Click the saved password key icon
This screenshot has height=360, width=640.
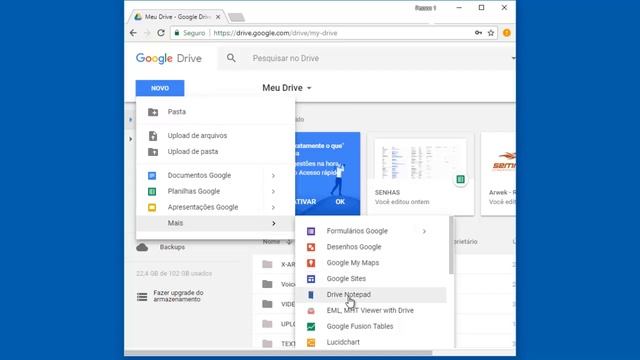pyautogui.click(x=478, y=33)
